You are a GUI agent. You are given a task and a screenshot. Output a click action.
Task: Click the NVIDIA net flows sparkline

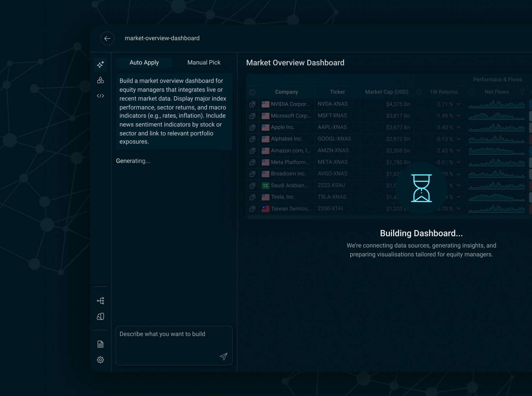(x=497, y=104)
